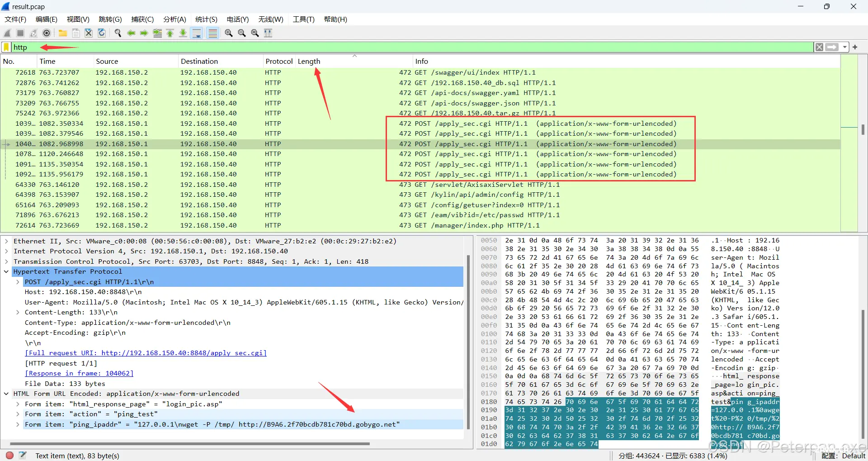Click the filter bookmark icon

(6, 47)
